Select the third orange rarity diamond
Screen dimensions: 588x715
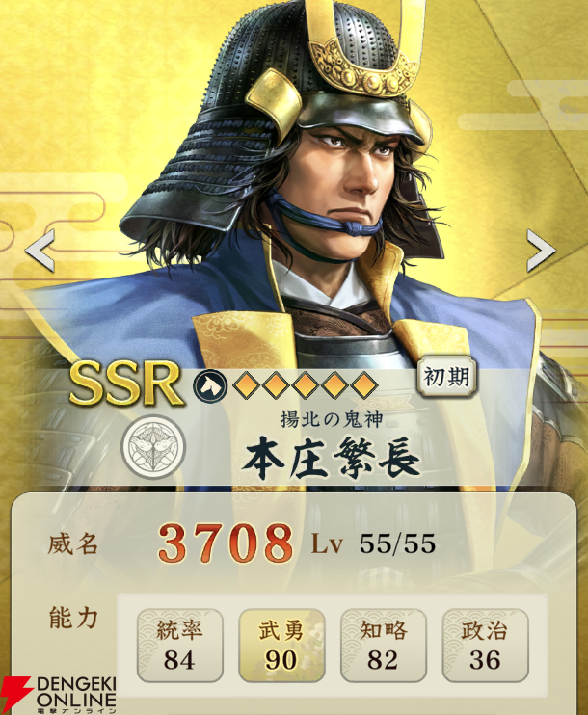(x=306, y=385)
